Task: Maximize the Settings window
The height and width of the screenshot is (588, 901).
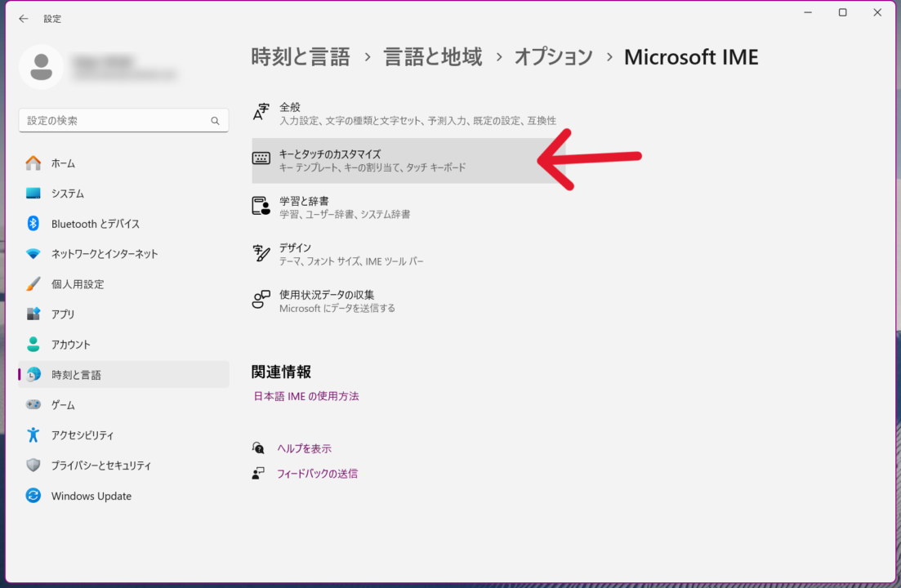Action: 842,12
